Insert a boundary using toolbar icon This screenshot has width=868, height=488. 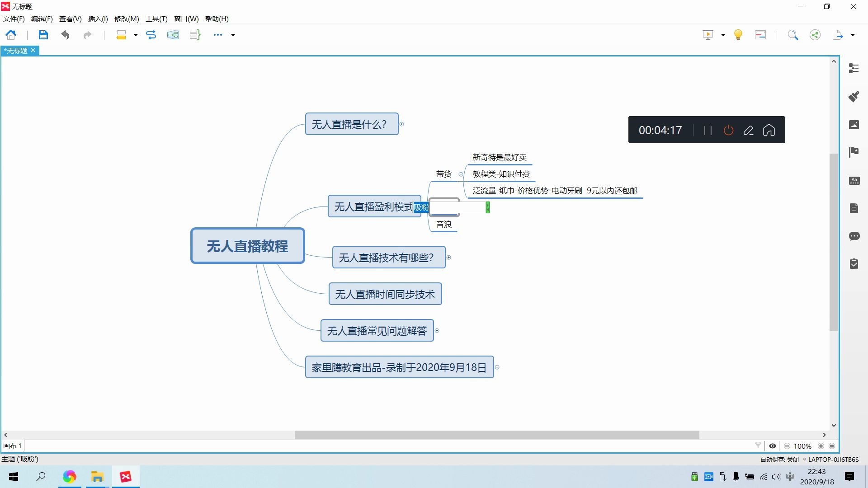pos(173,35)
